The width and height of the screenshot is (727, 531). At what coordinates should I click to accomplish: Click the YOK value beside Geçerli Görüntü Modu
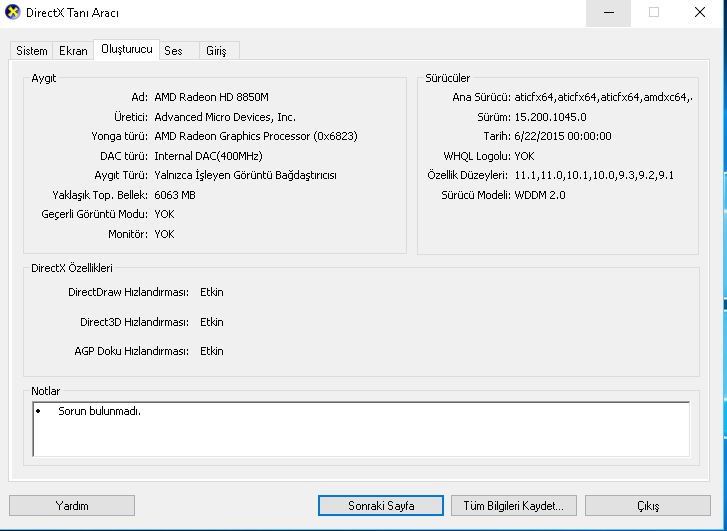click(164, 214)
